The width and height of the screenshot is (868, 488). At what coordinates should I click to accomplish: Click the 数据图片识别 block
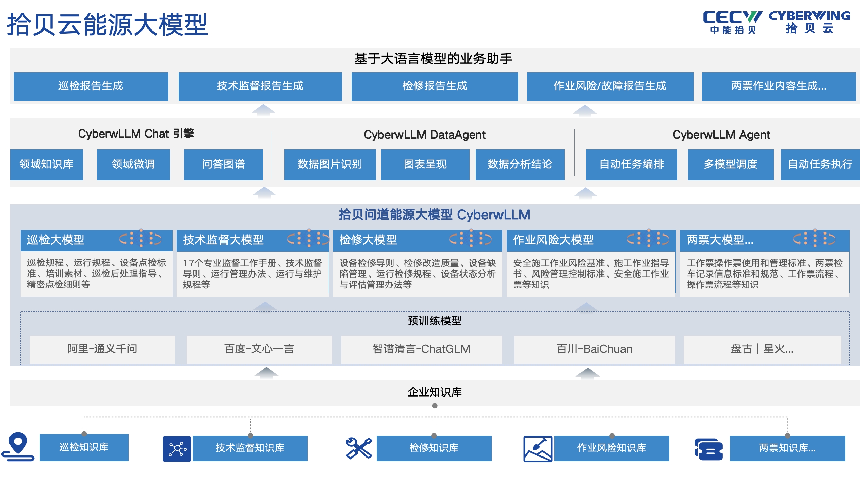click(x=330, y=164)
